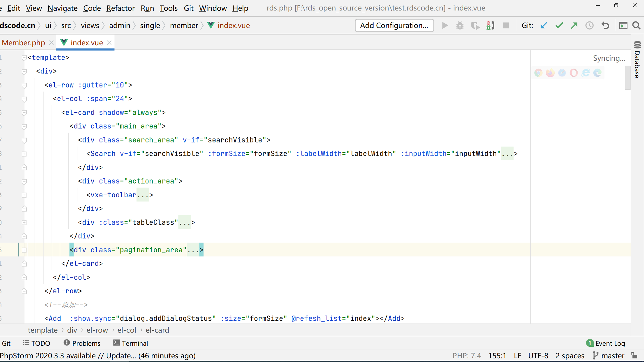Click the Debug bug icon

click(x=460, y=25)
